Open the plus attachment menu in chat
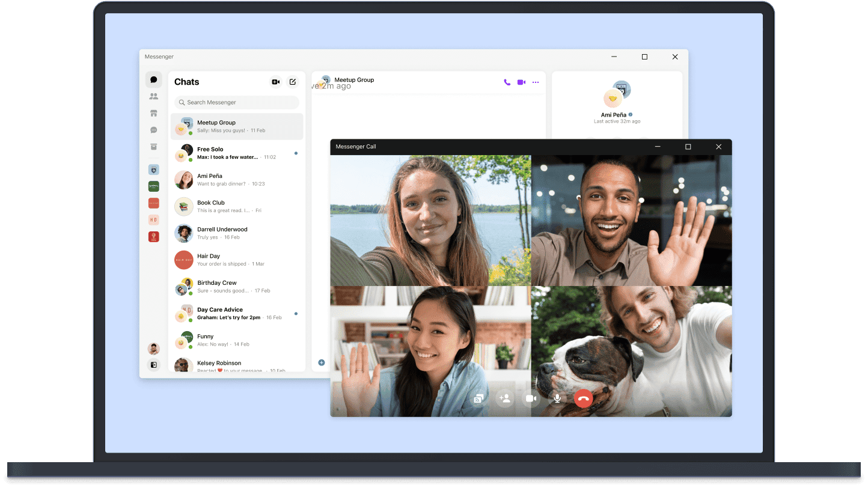The image size is (868, 485). tap(322, 362)
